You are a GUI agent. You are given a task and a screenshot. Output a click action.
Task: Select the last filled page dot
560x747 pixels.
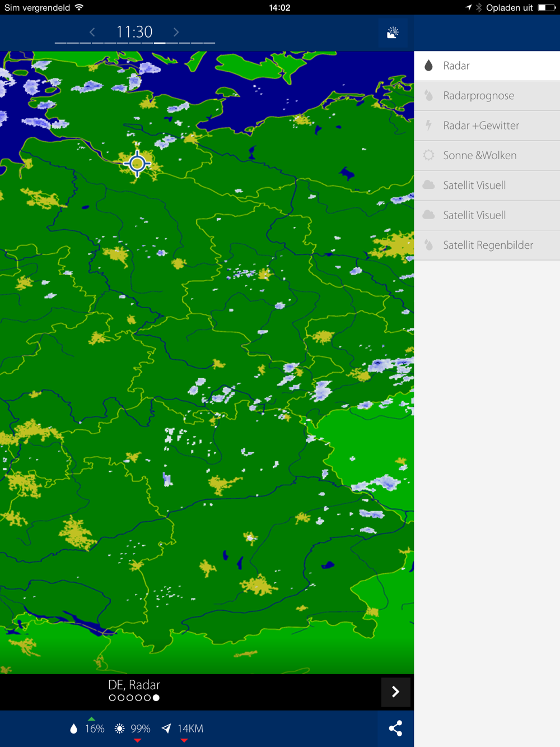coord(156,698)
